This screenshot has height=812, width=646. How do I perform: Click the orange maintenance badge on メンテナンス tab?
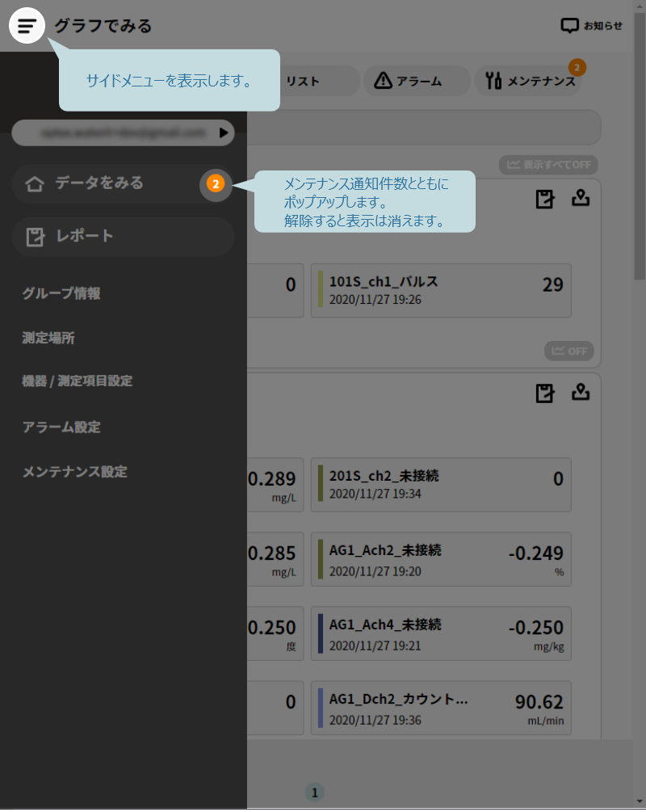click(x=577, y=68)
